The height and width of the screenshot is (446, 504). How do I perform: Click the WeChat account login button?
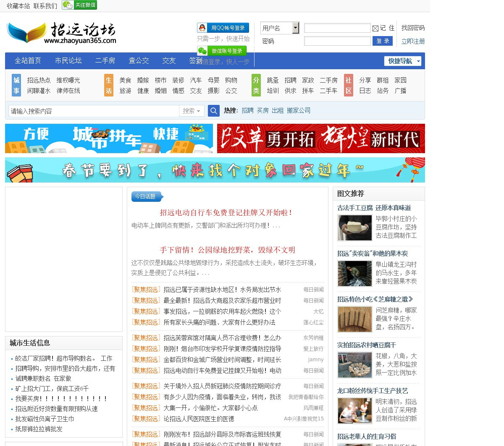(222, 51)
